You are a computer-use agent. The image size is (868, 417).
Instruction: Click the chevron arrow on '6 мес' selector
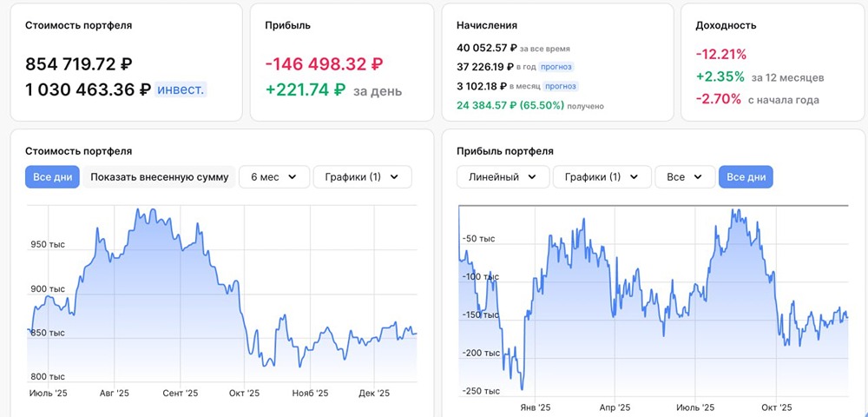point(293,177)
